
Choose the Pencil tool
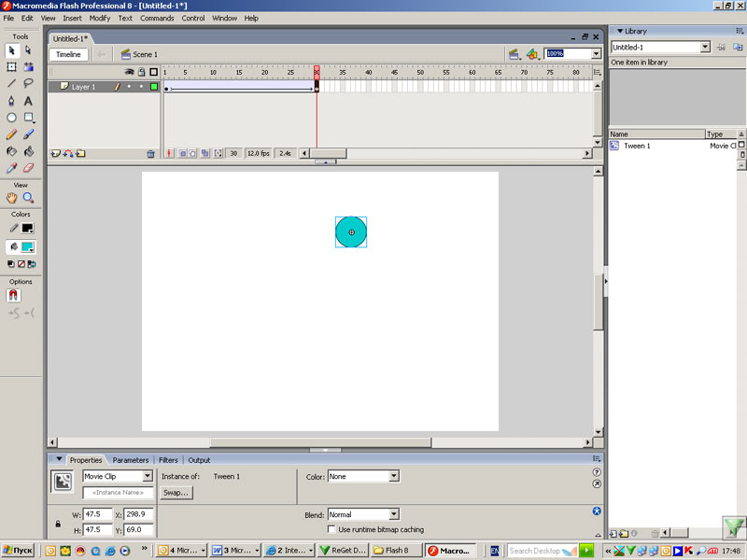click(x=11, y=134)
